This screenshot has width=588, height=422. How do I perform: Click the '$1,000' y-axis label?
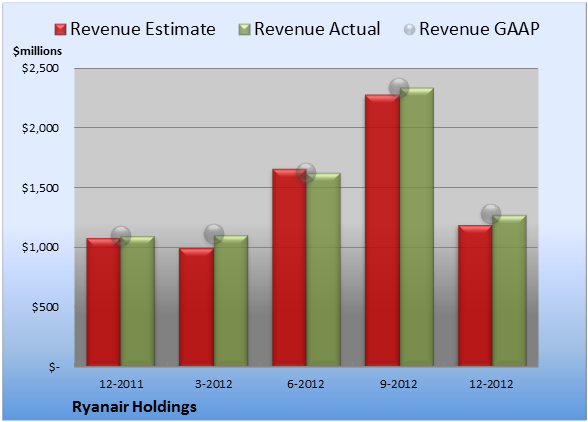pyautogui.click(x=40, y=247)
